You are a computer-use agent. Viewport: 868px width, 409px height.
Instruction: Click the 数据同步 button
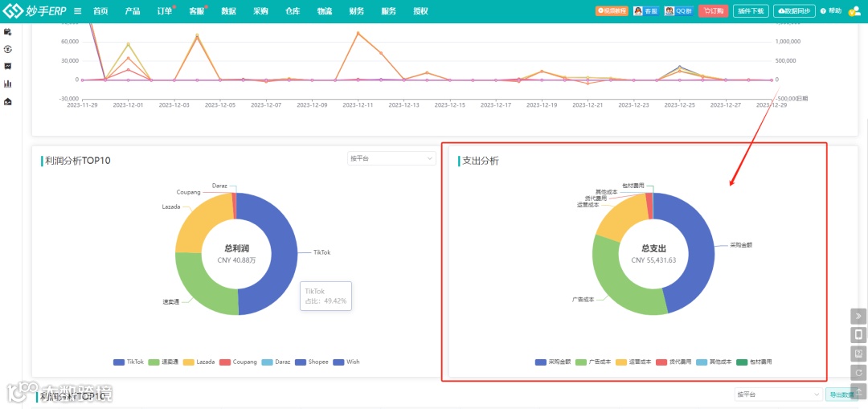coord(794,11)
